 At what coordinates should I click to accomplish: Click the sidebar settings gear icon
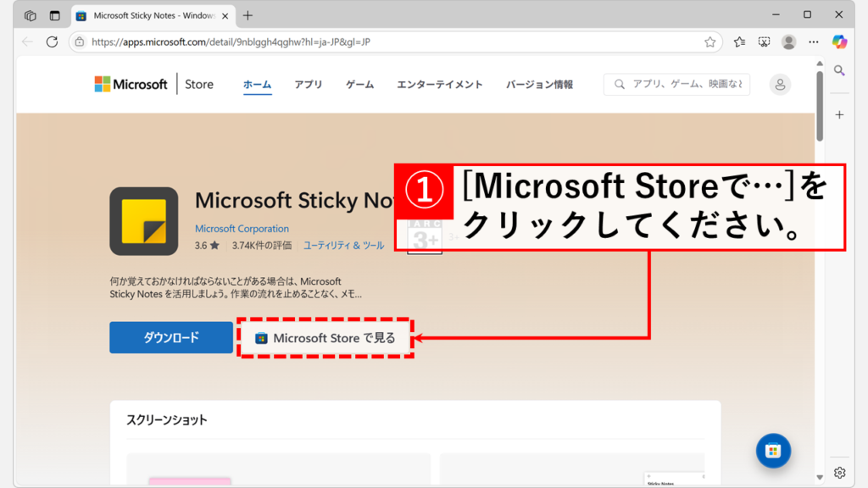click(x=839, y=472)
